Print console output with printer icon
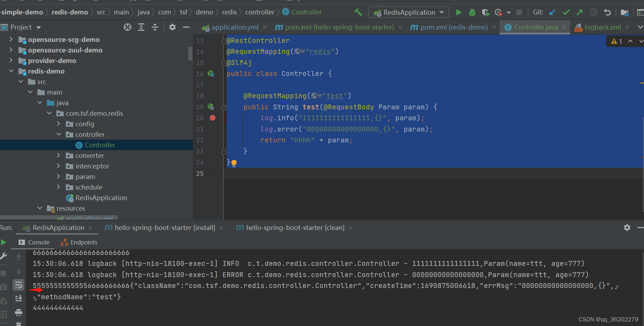Screen dimensions: 644x326 (x=19, y=312)
